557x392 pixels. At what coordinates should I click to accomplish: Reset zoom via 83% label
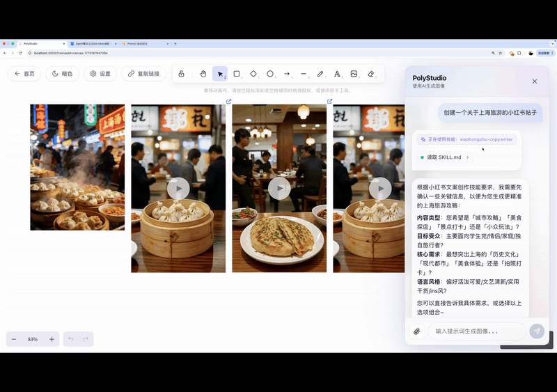(33, 339)
